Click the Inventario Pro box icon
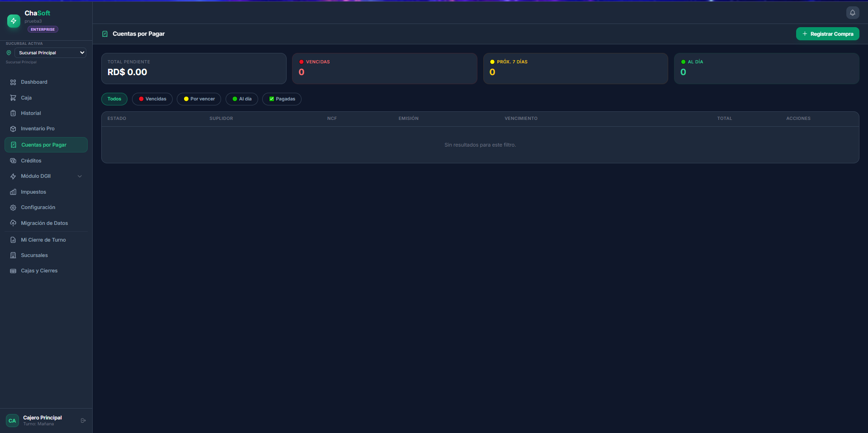Image resolution: width=868 pixels, height=433 pixels. (13, 129)
